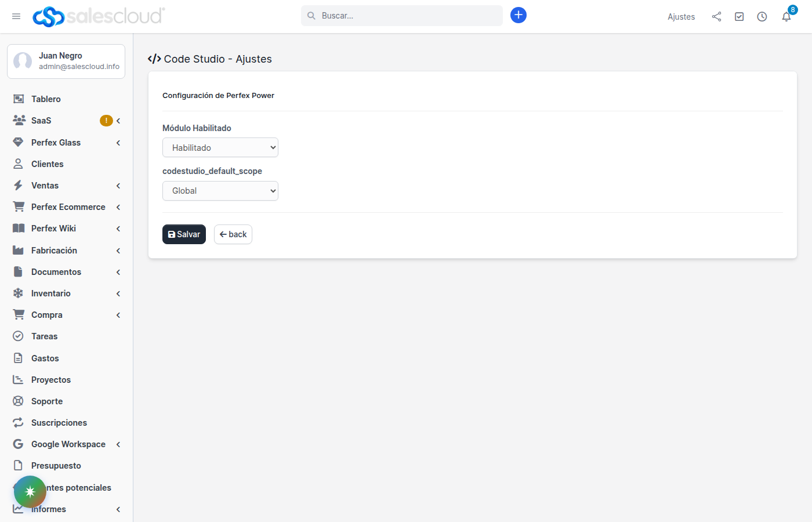Expand the Perfex Glass submenu
The width and height of the screenshot is (812, 522).
coord(118,143)
